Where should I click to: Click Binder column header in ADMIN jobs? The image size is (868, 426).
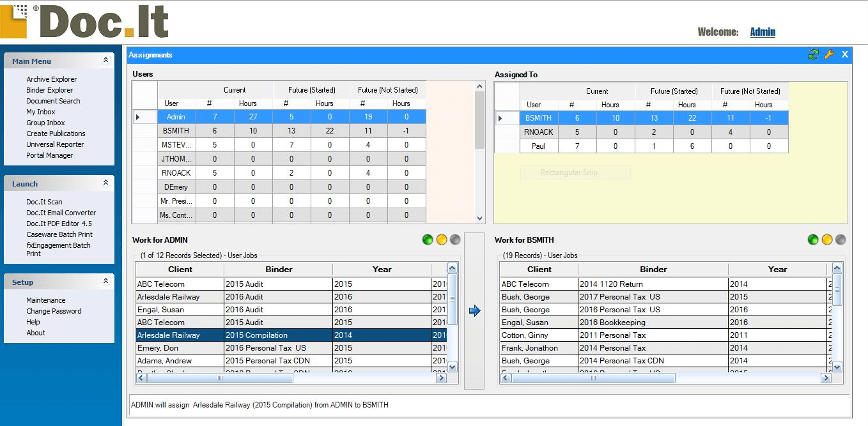tap(279, 270)
